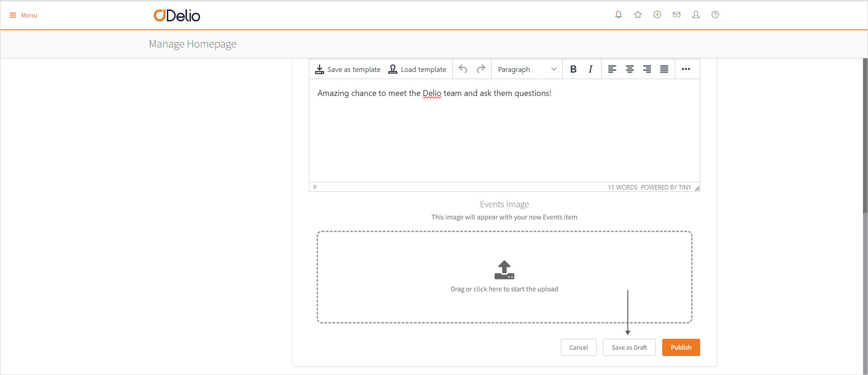The width and height of the screenshot is (868, 375).
Task: Click Save as template
Action: click(x=348, y=69)
